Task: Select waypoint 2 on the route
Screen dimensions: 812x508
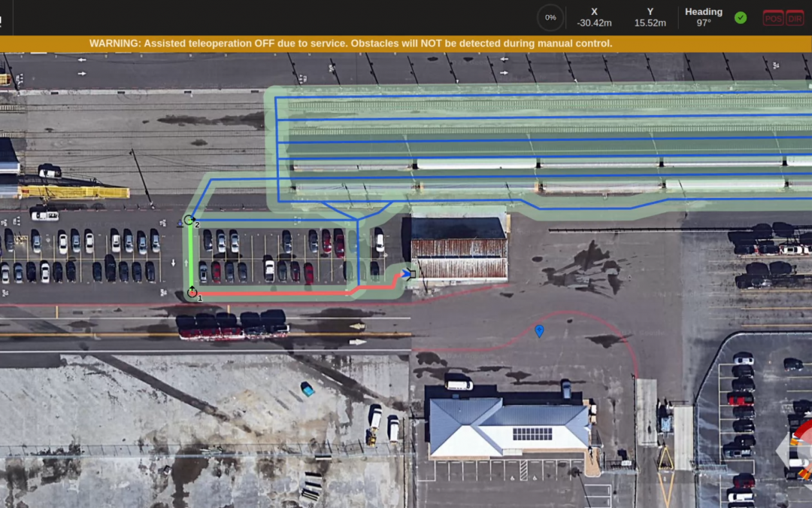Action: pyautogui.click(x=189, y=220)
